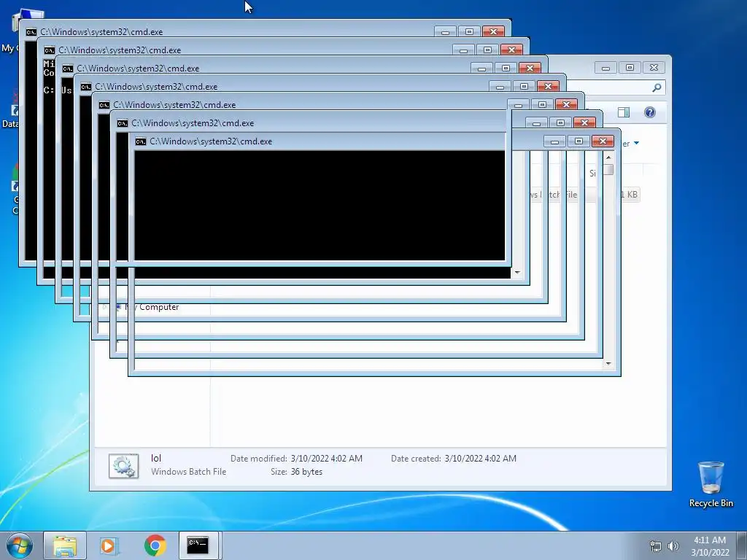This screenshot has height=560, width=747.
Task: Open the clock showing 4:11 AM
Action: pyautogui.click(x=710, y=546)
